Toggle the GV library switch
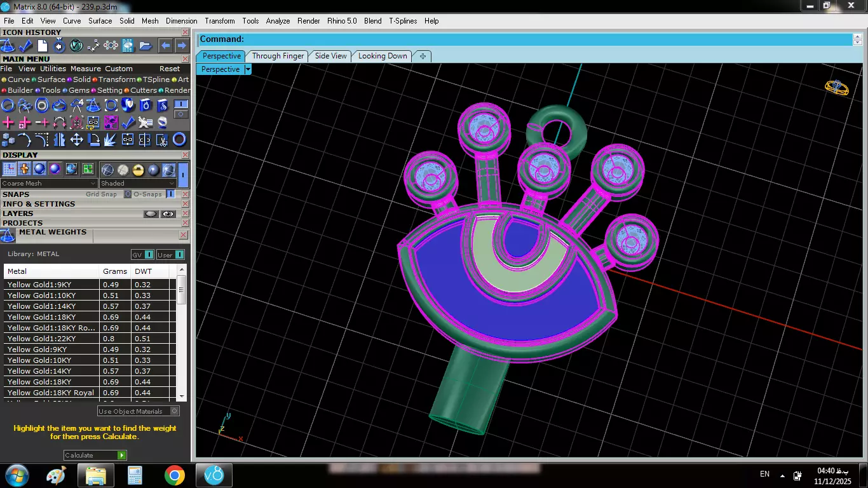This screenshot has height=488, width=868. pos(142,255)
